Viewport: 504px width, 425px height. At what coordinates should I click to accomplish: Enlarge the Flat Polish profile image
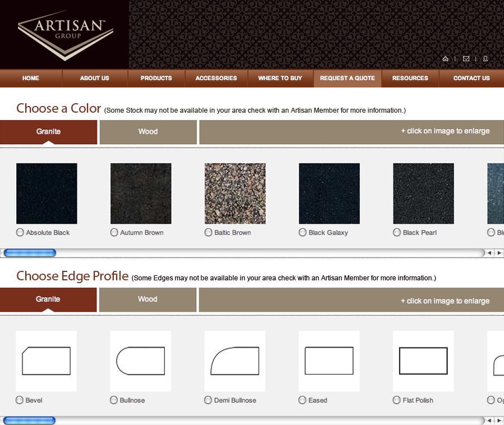coord(423,361)
